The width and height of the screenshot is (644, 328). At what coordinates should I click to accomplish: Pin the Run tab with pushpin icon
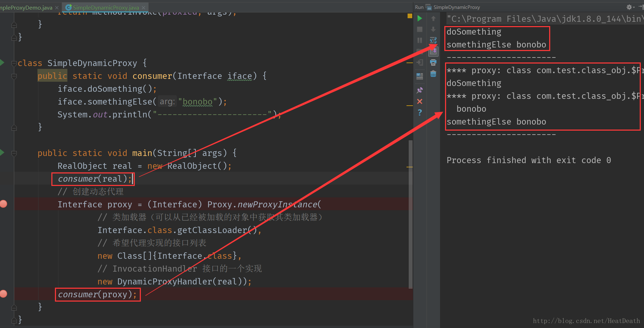pos(420,90)
